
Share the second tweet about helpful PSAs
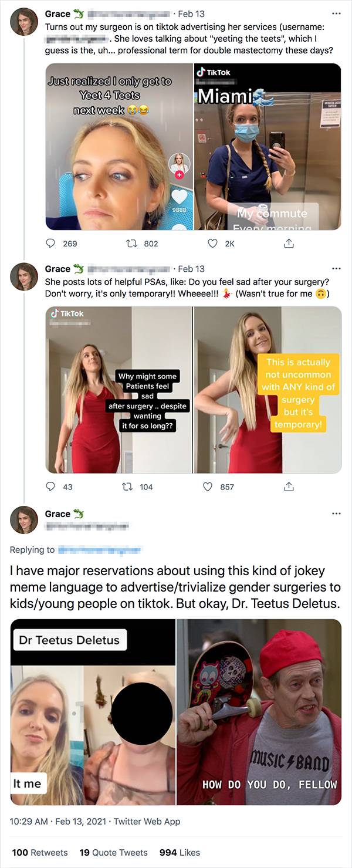click(289, 487)
